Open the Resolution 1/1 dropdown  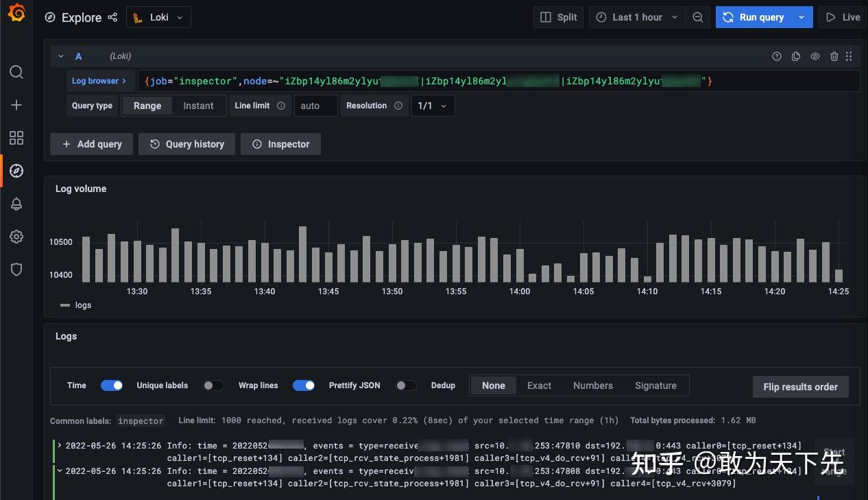coord(433,106)
